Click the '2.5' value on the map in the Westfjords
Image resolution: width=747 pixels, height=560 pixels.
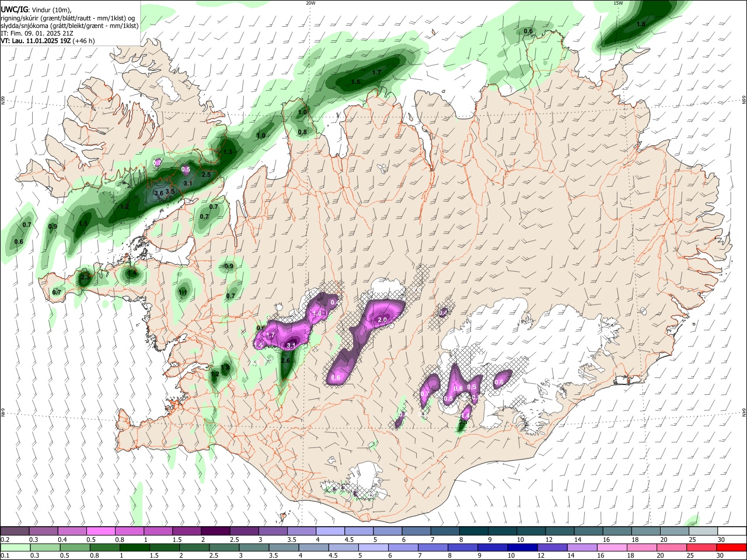tap(206, 174)
